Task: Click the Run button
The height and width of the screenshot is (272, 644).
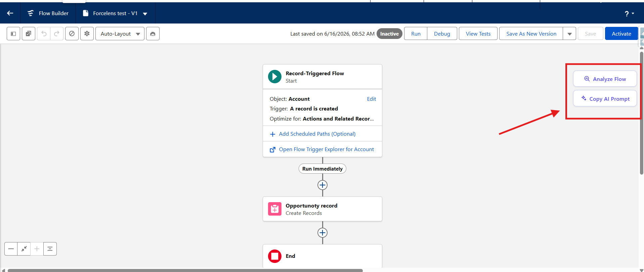Action: pyautogui.click(x=416, y=34)
